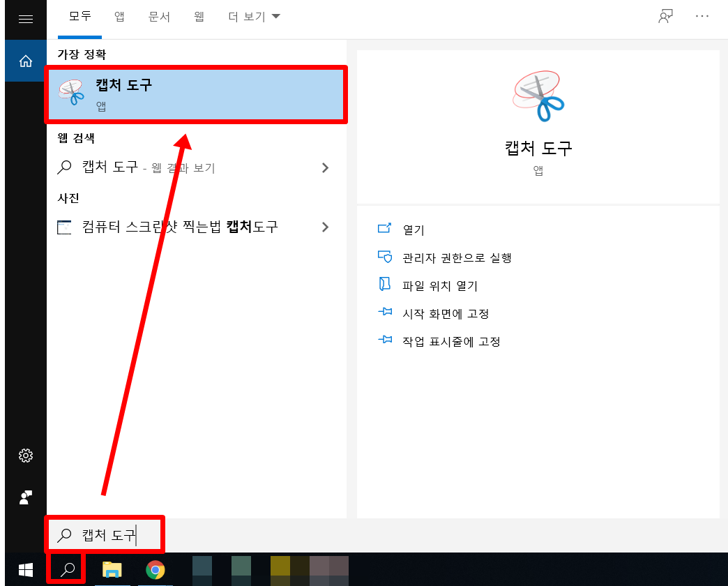Switch to the 웹 tab

[199, 17]
